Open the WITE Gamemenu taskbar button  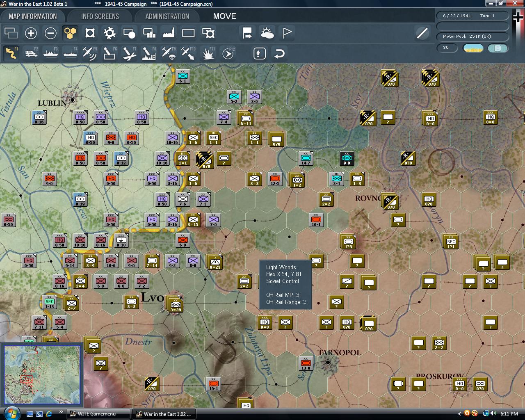[x=99, y=414]
